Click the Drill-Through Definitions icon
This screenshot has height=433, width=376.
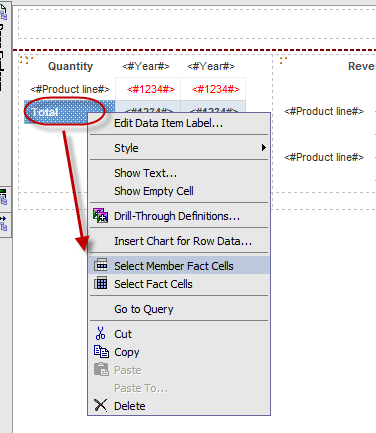100,215
